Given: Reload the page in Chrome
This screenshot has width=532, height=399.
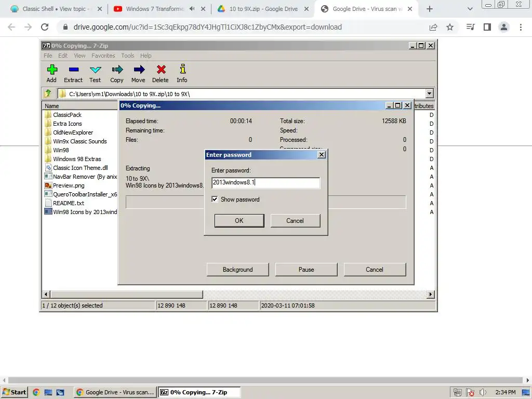Looking at the screenshot, I should tap(45, 27).
